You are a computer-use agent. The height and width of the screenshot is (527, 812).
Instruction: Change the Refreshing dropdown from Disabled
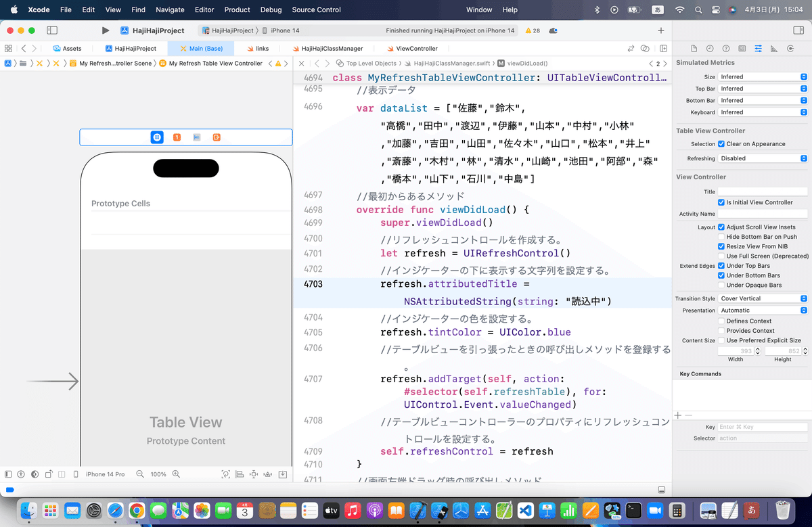click(x=763, y=158)
